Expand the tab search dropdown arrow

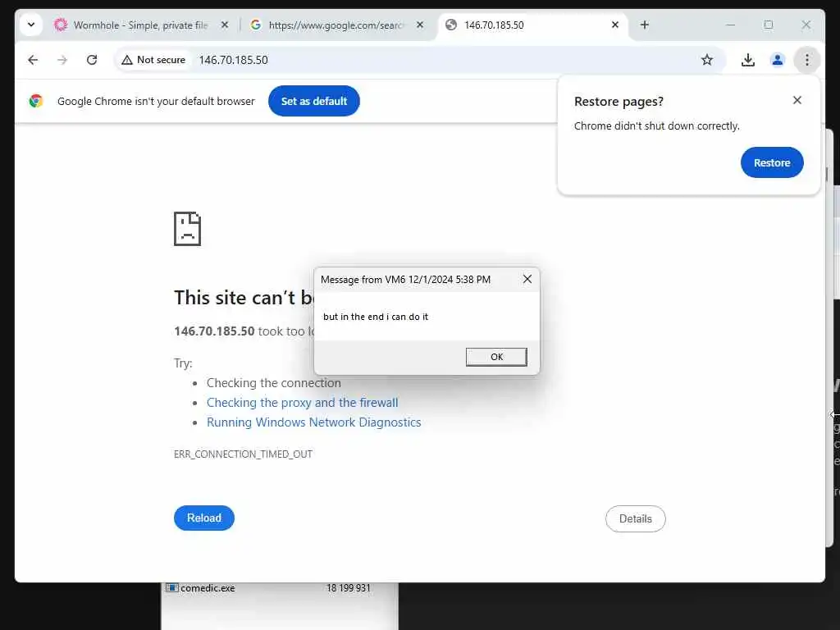(31, 25)
